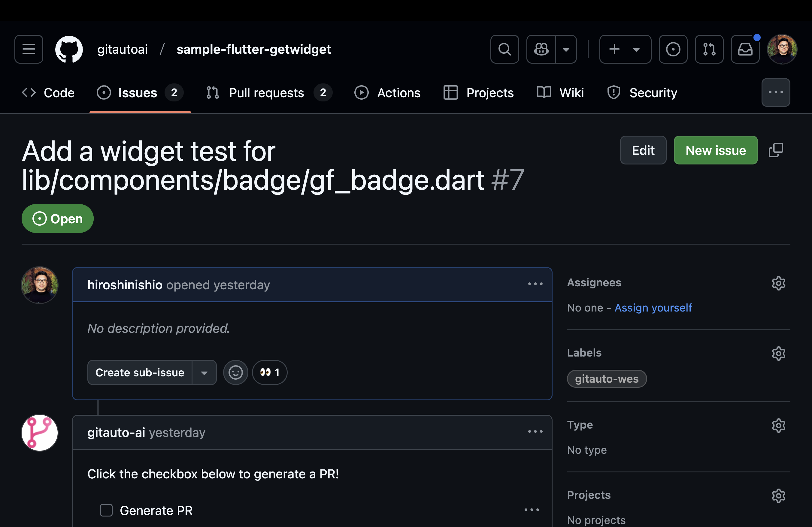Click the reactions count 1 button
Image resolution: width=812 pixels, height=527 pixels.
tap(269, 372)
